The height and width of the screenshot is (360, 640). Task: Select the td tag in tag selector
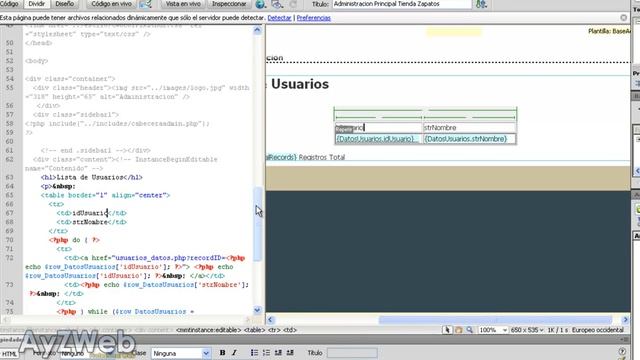(x=290, y=330)
